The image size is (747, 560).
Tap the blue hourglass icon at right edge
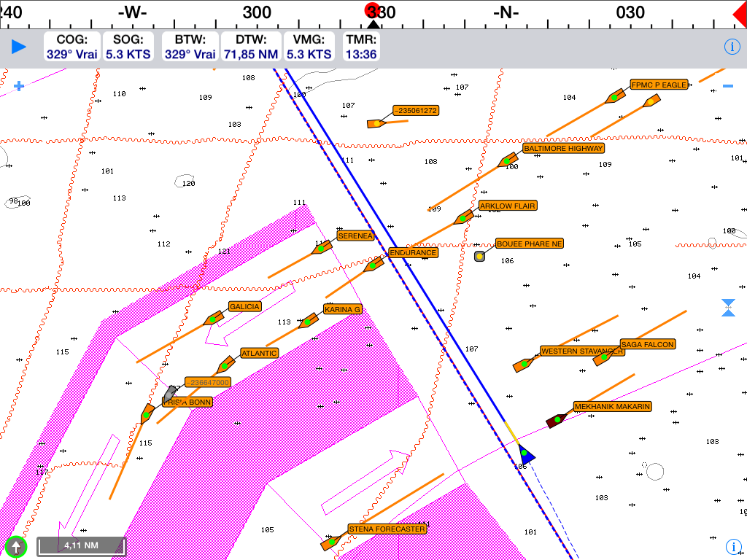click(x=728, y=308)
